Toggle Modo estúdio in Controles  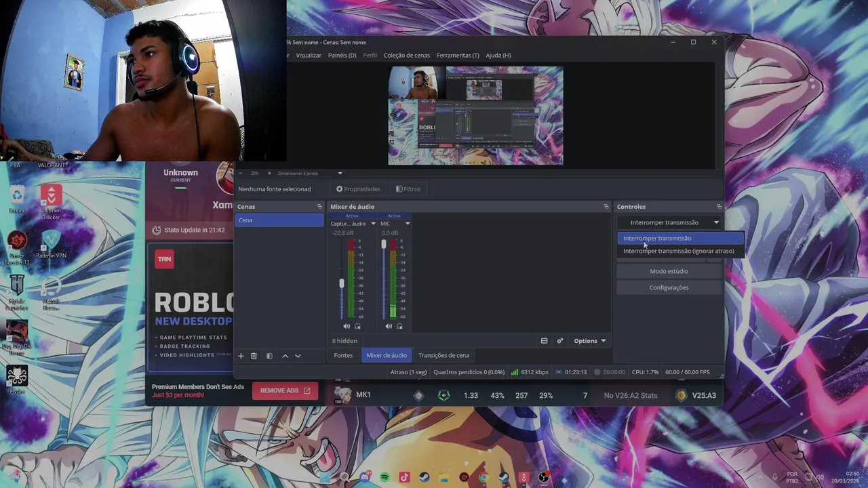pos(669,271)
